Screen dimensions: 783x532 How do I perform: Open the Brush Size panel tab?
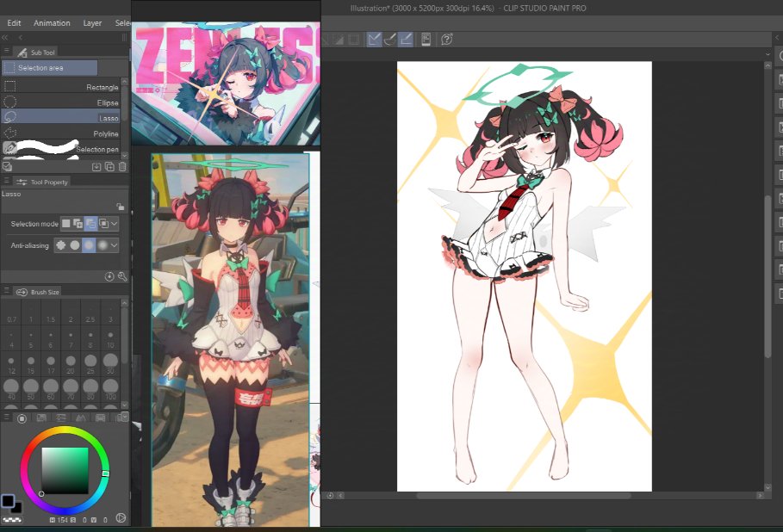[x=37, y=292]
